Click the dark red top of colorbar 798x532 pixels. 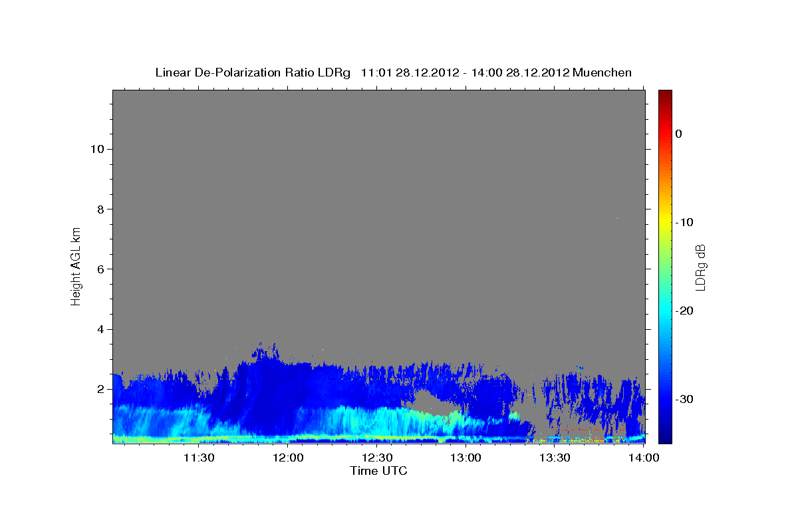665,96
